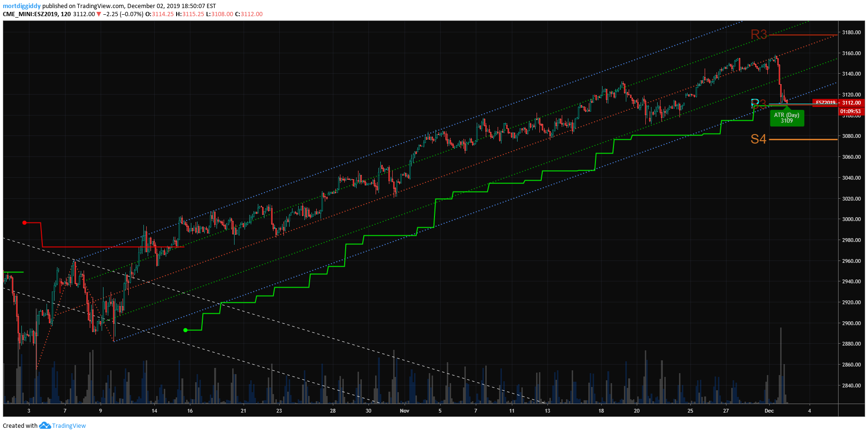Click the 2980.00 price axis label

(x=851, y=240)
